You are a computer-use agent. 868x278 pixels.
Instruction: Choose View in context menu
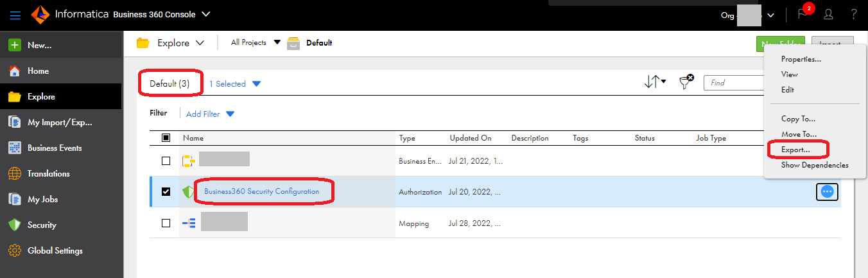point(789,74)
